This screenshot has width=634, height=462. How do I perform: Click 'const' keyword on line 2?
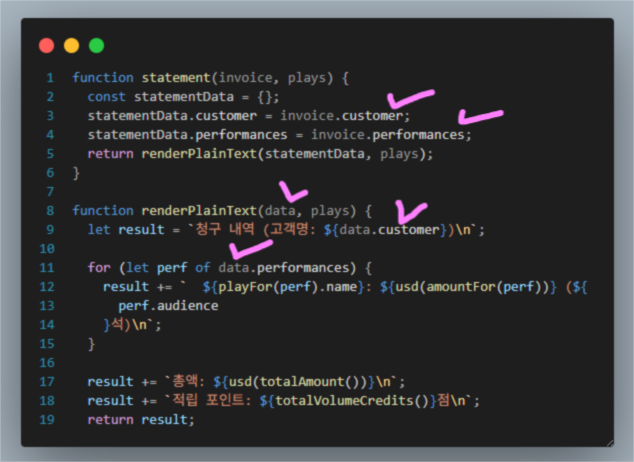click(107, 97)
